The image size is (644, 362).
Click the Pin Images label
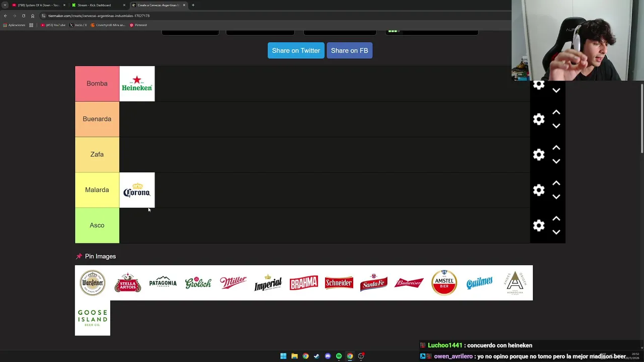click(x=100, y=256)
